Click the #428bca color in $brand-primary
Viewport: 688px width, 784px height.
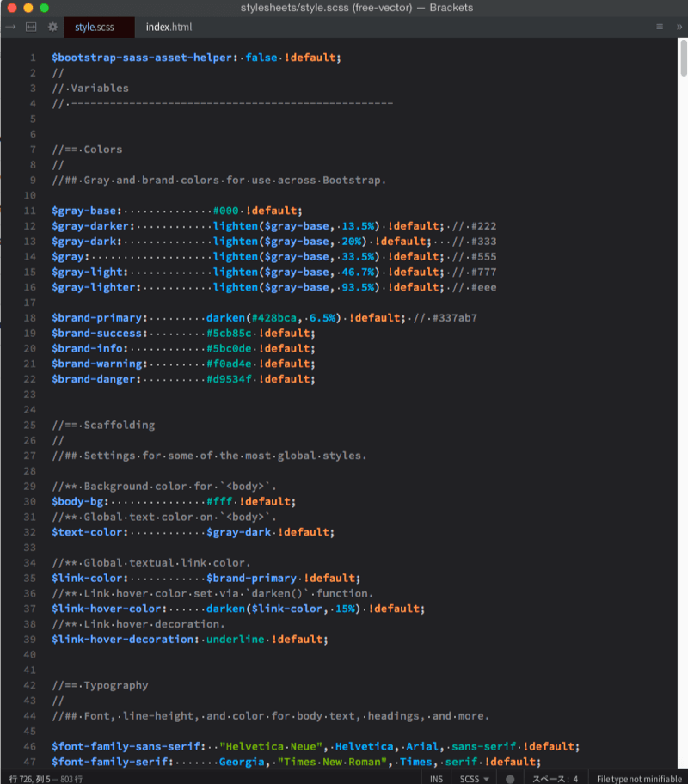tap(274, 317)
